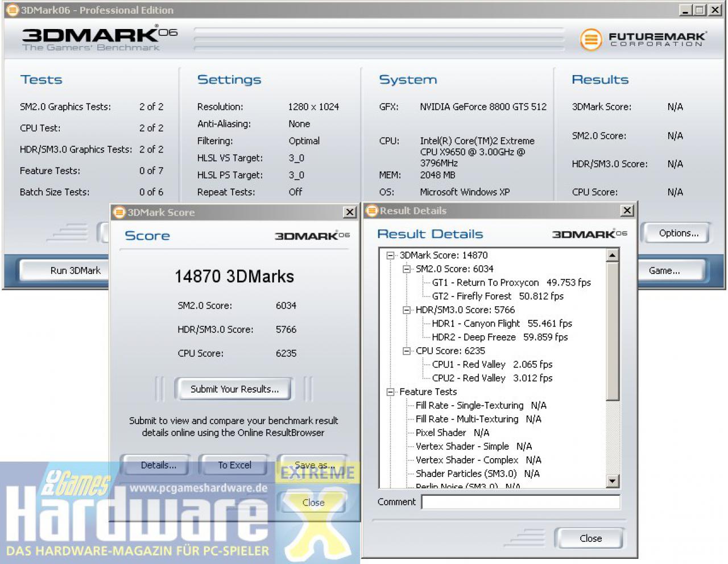The image size is (728, 564).
Task: Select Shader Particles (SM3.0) row
Action: click(x=478, y=474)
